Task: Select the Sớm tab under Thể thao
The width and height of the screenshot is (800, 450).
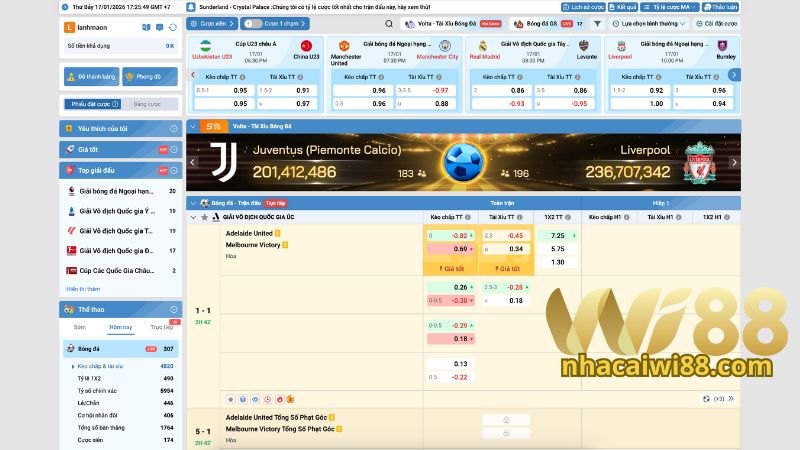Action: click(x=80, y=327)
